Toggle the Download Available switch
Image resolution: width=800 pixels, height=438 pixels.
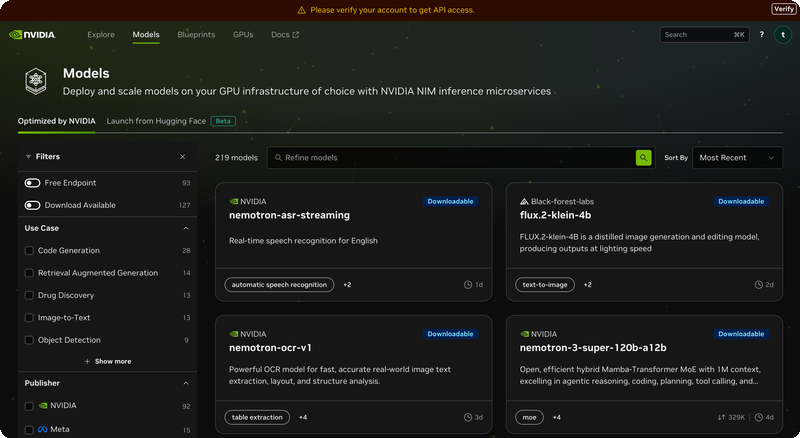click(x=32, y=205)
